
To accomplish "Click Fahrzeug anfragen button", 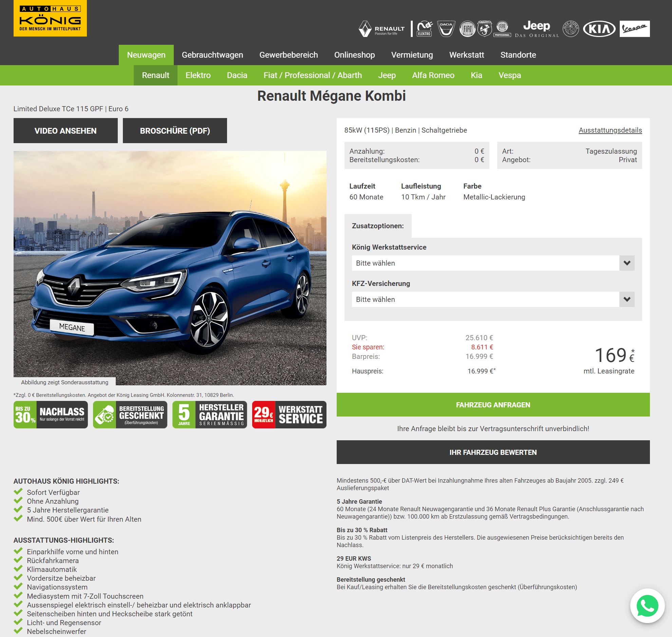I will click(x=493, y=405).
